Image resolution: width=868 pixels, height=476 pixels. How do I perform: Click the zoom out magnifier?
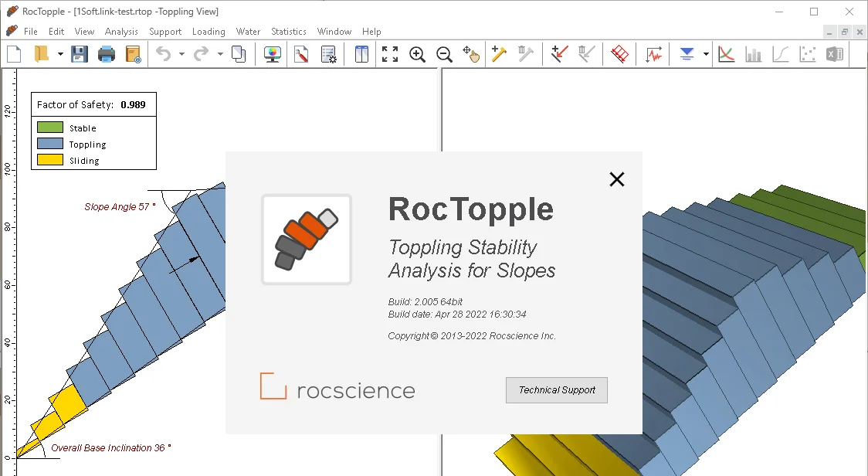tap(444, 54)
